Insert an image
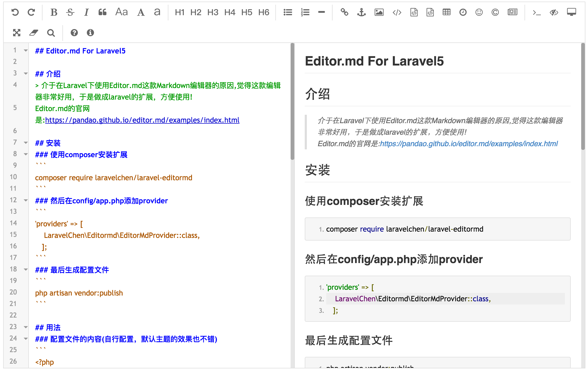 379,12
